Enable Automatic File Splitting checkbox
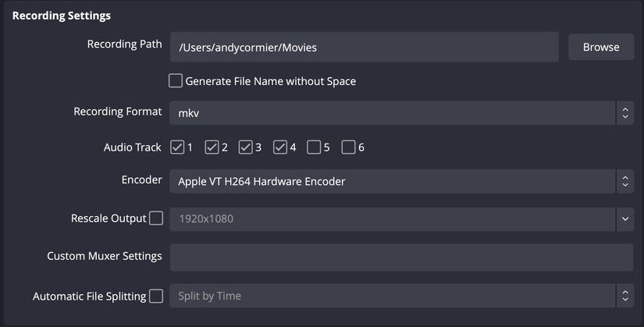 [156, 296]
